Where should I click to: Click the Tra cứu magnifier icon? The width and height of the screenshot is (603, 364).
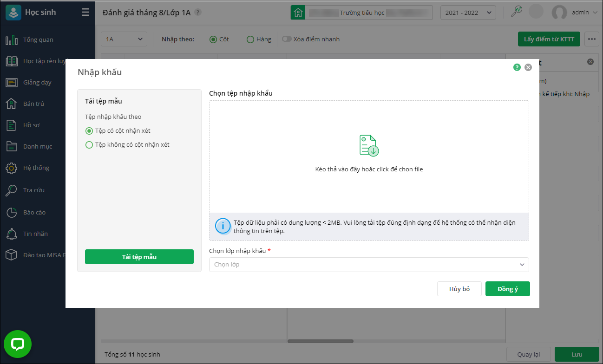point(12,190)
